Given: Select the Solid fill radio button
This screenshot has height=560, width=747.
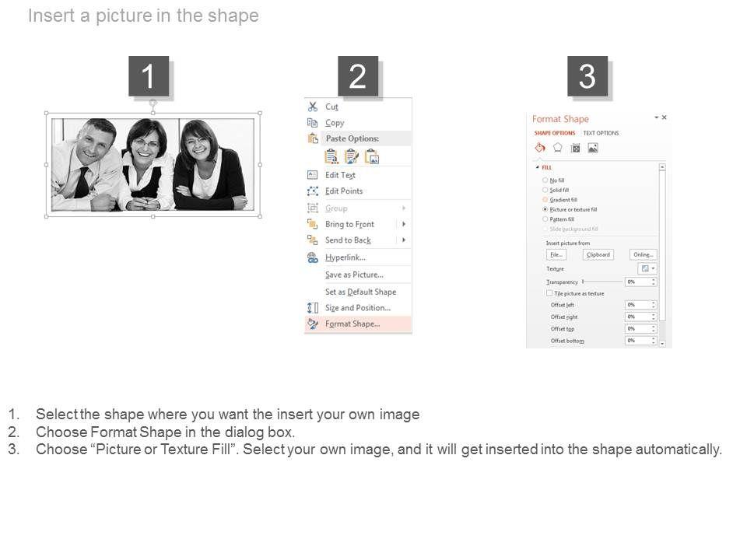Looking at the screenshot, I should click(x=545, y=190).
